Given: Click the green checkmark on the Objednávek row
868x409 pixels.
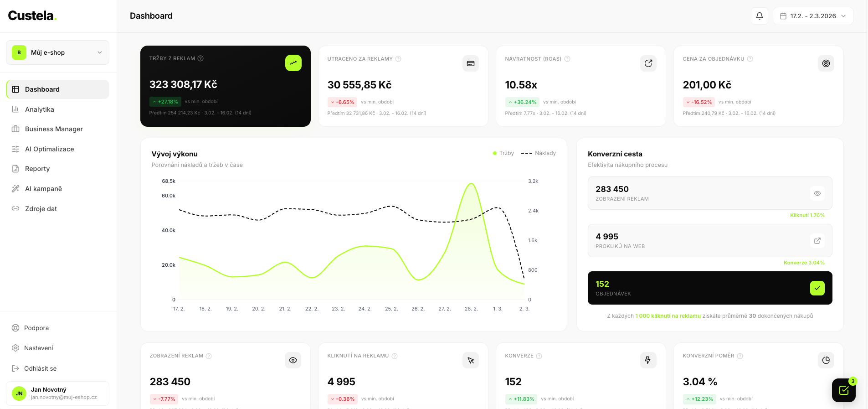Looking at the screenshot, I should coord(817,288).
